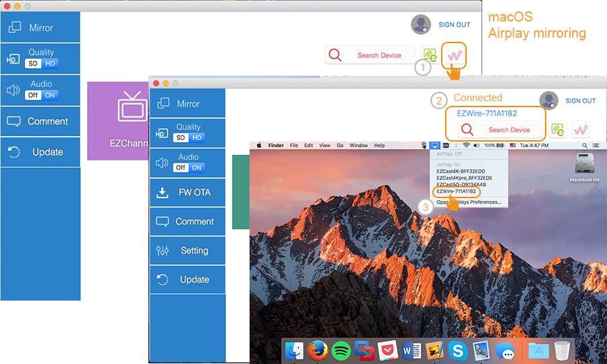Select EZWire-711A1182 from the AirPlay list
The height and width of the screenshot is (364, 607).
point(457,191)
